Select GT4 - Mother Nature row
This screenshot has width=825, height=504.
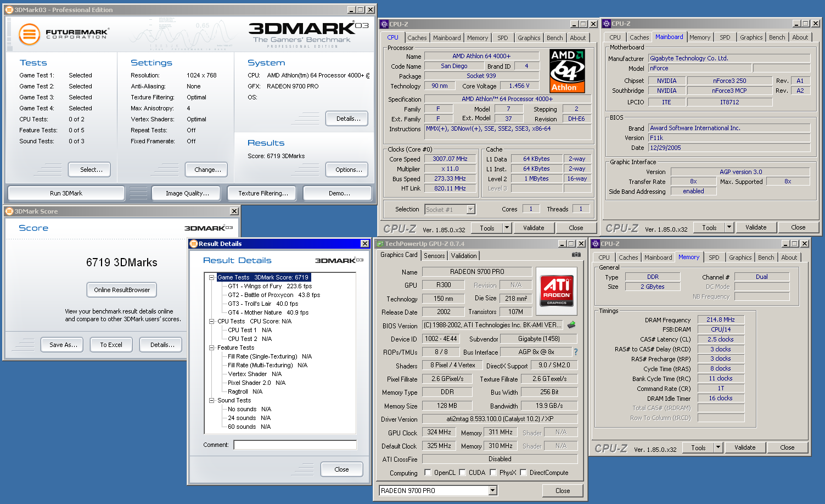[x=268, y=312]
